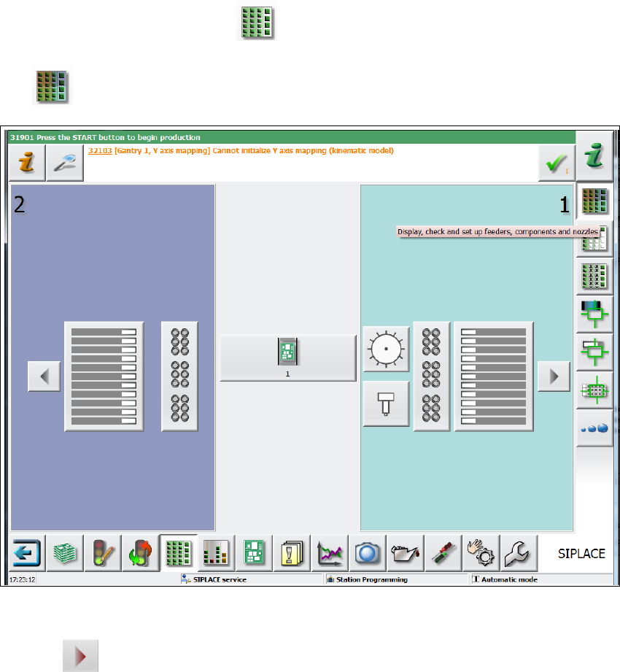
Task: Select feeder table in location 1
Action: pyautogui.click(x=494, y=376)
